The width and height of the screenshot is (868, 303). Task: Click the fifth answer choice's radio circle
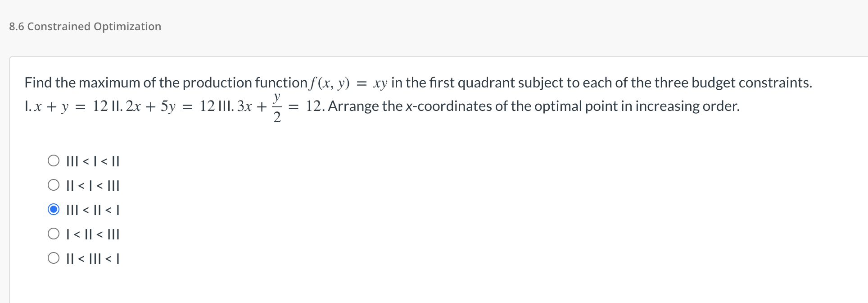(x=54, y=257)
